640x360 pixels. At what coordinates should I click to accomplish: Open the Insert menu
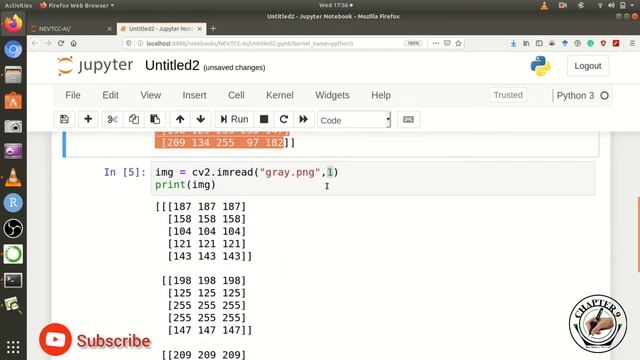point(194,95)
